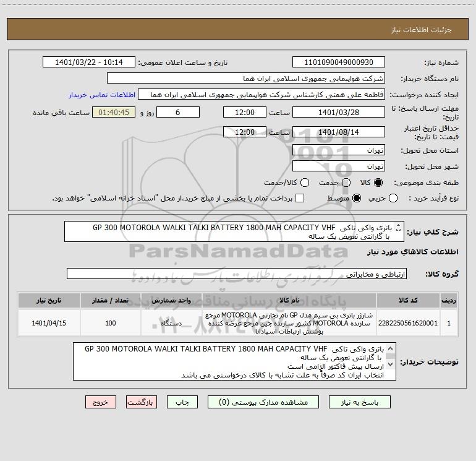
Task: Click buyer organization name field
Action: click(246, 78)
